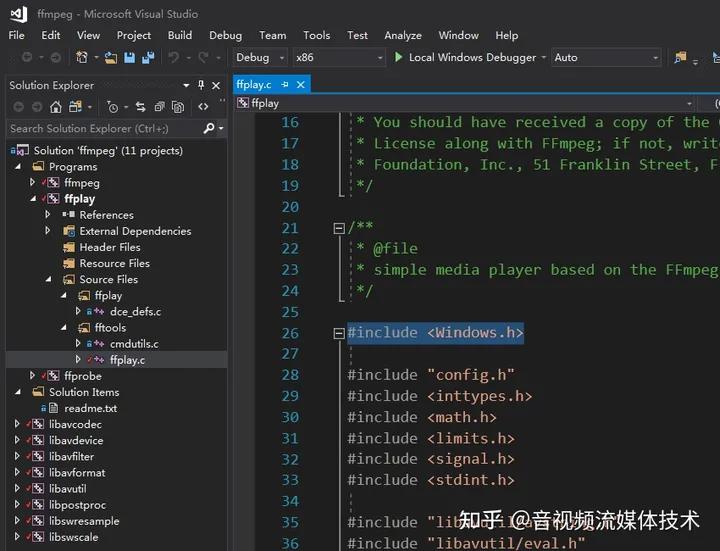The width and height of the screenshot is (720, 551).
Task: Click the Open File folder icon
Action: click(111, 58)
